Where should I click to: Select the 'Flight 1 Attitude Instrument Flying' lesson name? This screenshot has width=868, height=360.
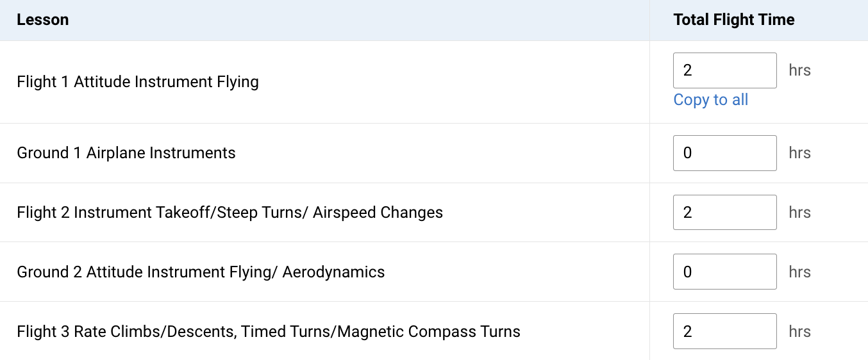coord(138,82)
